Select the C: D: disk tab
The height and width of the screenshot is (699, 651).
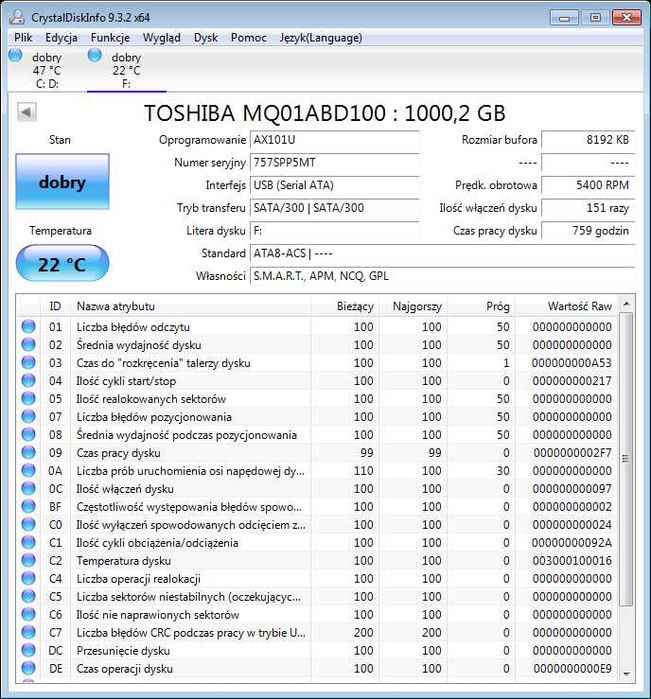pyautogui.click(x=47, y=70)
